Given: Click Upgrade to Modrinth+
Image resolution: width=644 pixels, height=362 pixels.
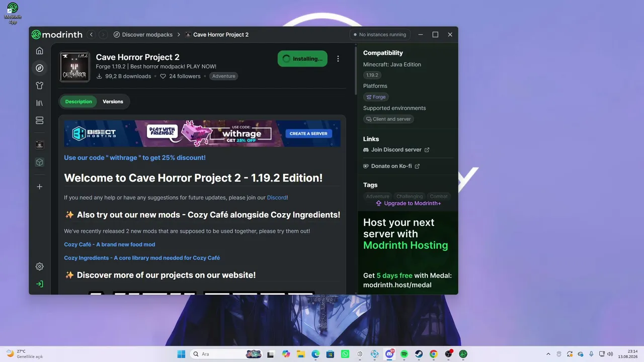Looking at the screenshot, I should (408, 204).
